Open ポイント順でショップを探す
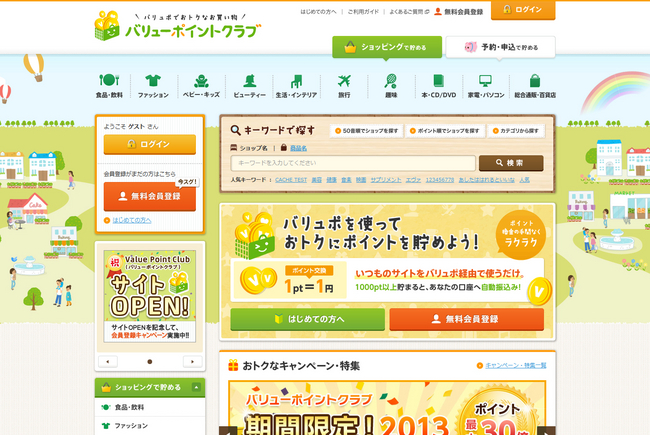This screenshot has height=435, width=650. [x=444, y=131]
